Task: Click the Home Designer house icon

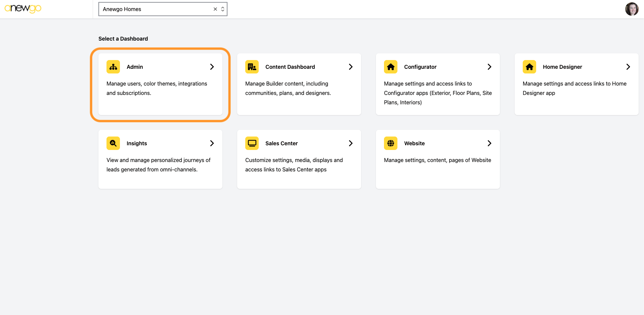Action: point(529,67)
